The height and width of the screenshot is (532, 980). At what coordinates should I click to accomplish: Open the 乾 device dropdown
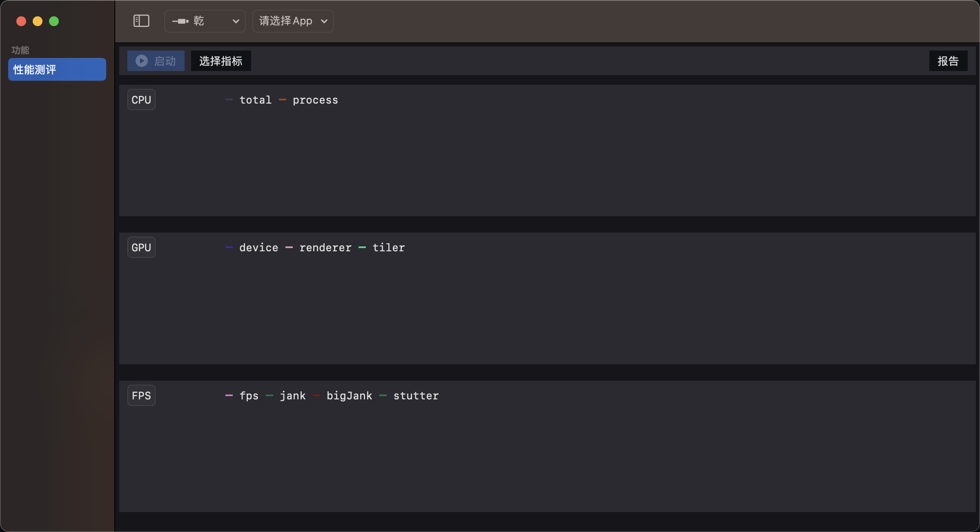[x=205, y=21]
